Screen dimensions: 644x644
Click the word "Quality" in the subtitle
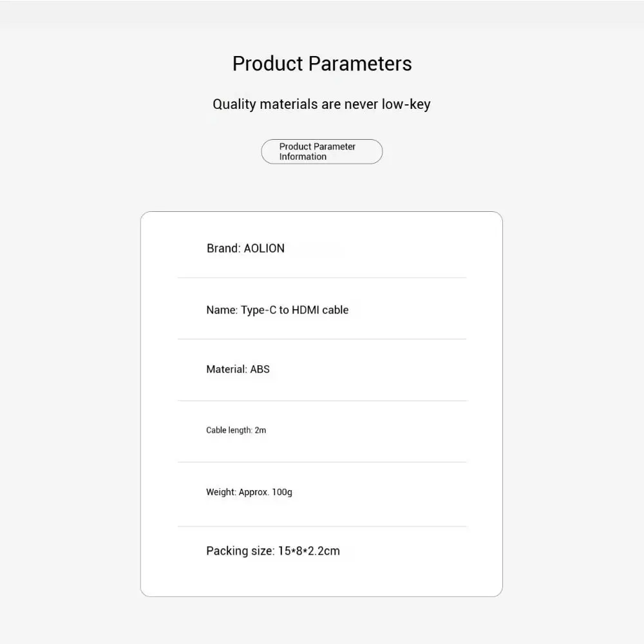coord(234,104)
